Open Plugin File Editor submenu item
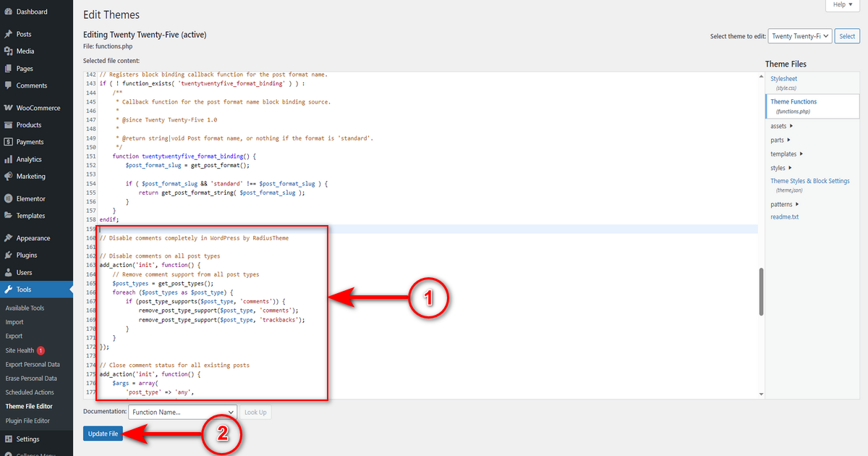This screenshot has width=868, height=456. (27, 421)
